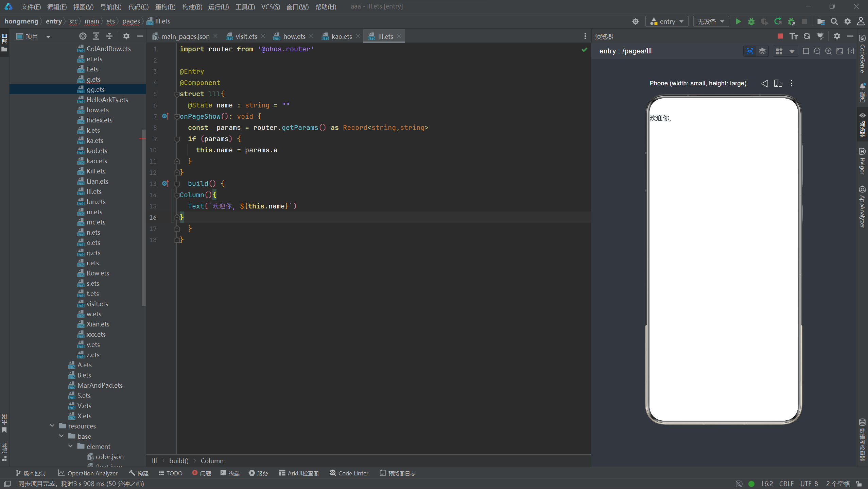The width and height of the screenshot is (868, 489).
Task: Toggle CodeGenie side panel
Action: click(x=863, y=54)
